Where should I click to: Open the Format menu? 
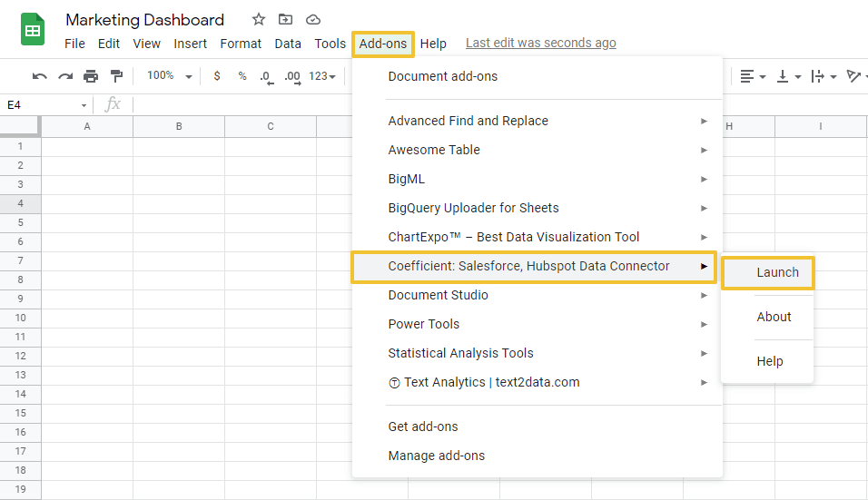click(241, 44)
